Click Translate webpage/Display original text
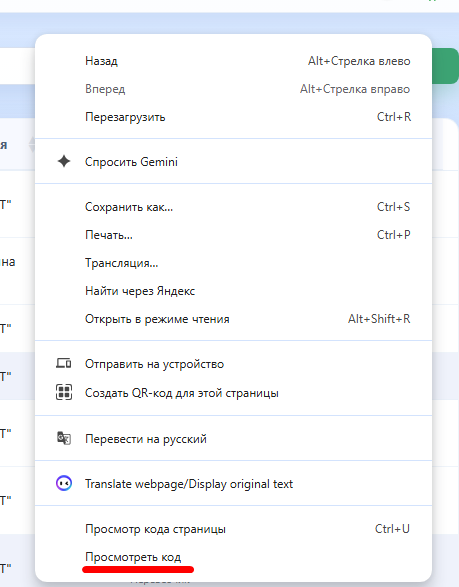The image size is (459, 587). tap(233, 484)
